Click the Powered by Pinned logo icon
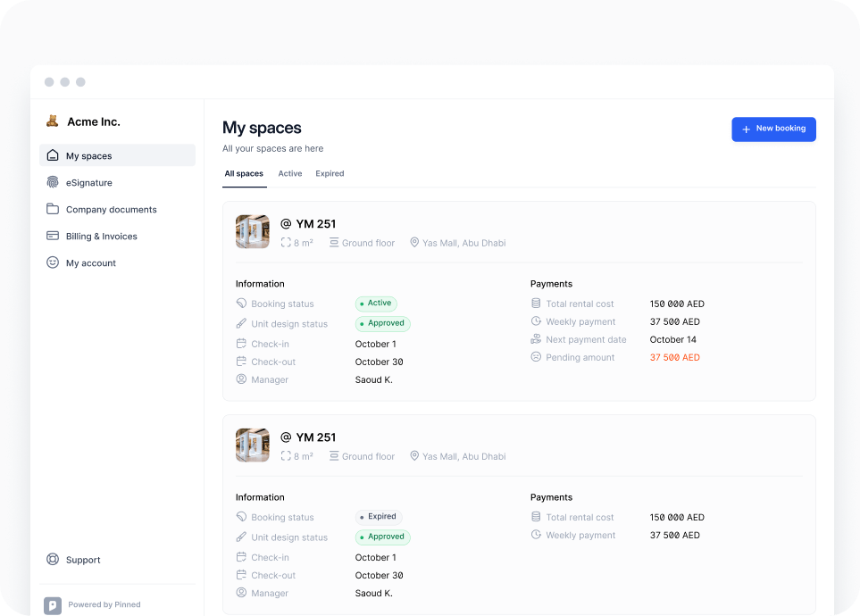This screenshot has width=860, height=616. (53, 604)
